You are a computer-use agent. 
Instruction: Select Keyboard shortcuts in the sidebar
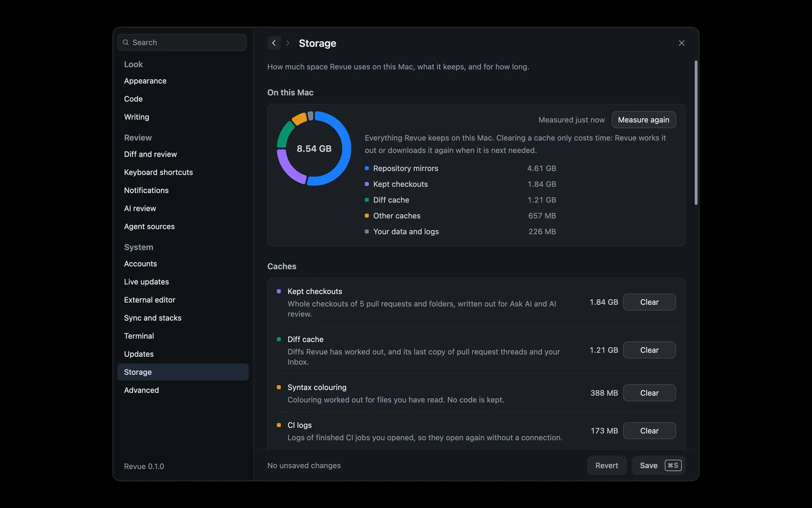[x=183, y=172]
